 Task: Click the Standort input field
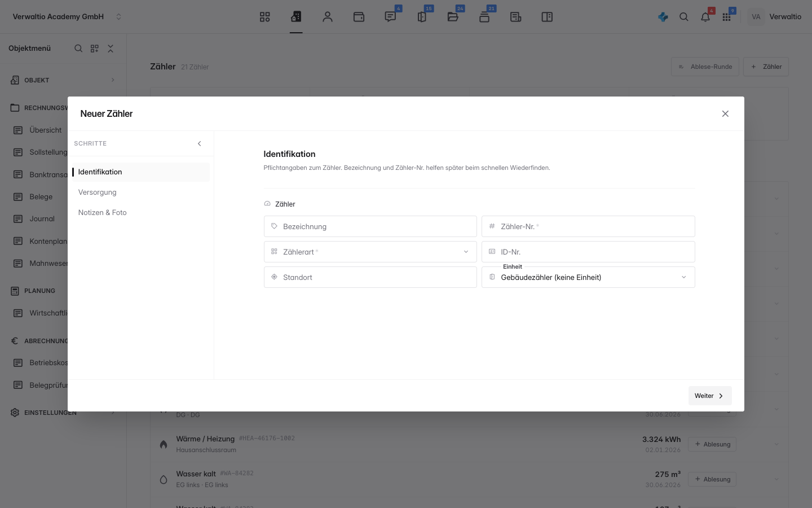pyautogui.click(x=370, y=277)
